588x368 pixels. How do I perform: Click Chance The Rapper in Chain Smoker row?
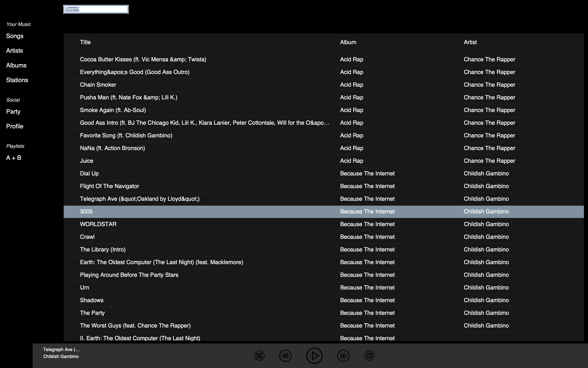click(x=489, y=85)
